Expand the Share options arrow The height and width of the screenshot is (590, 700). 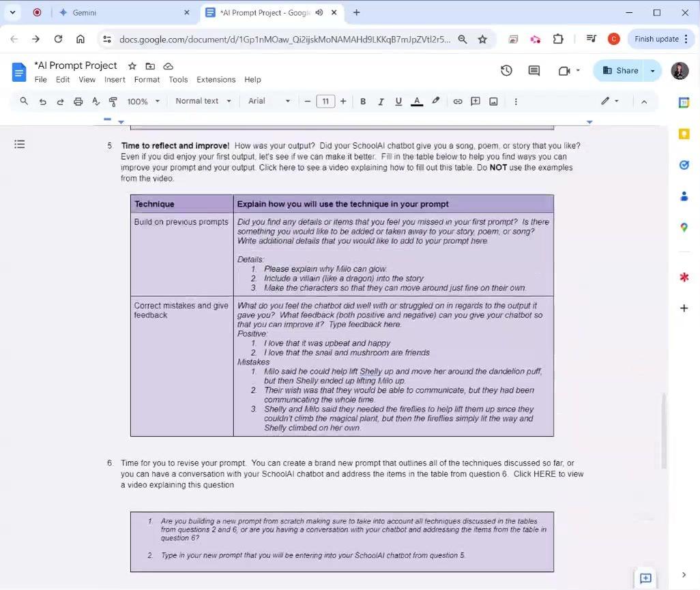(x=653, y=70)
